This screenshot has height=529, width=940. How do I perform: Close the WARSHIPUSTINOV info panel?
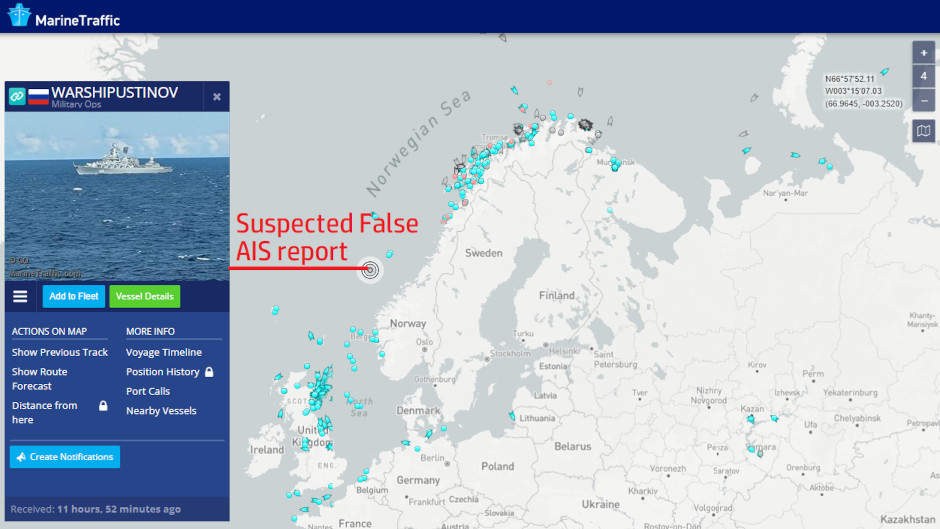(217, 97)
